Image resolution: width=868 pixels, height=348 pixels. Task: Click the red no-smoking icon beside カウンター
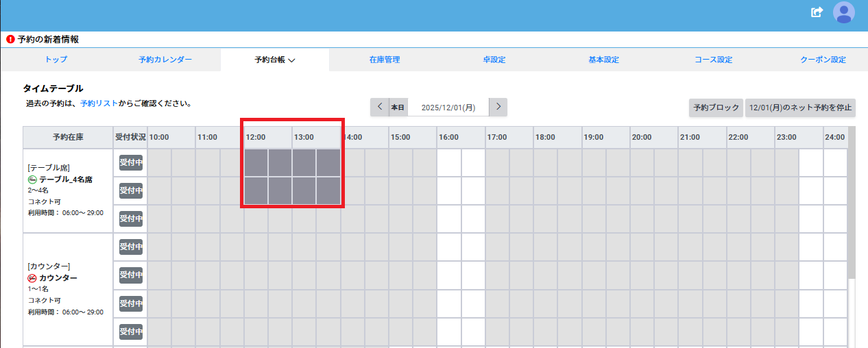click(32, 278)
